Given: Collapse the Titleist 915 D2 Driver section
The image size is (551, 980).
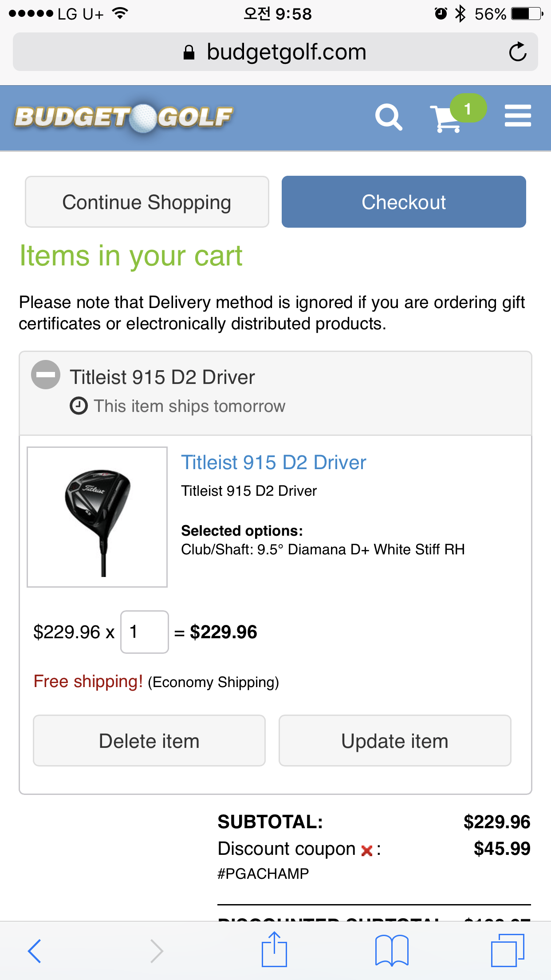Looking at the screenshot, I should coord(46,375).
